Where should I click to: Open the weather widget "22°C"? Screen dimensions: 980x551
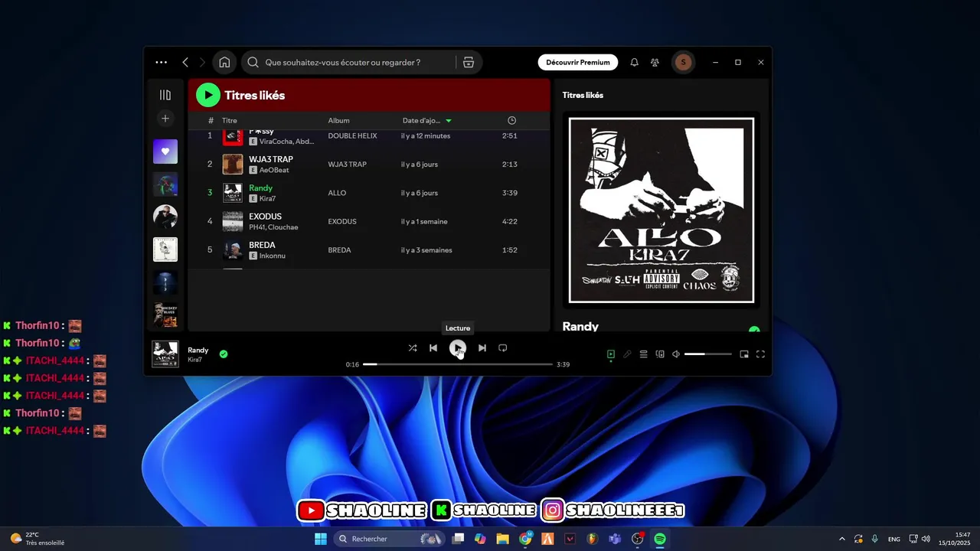[x=36, y=539]
